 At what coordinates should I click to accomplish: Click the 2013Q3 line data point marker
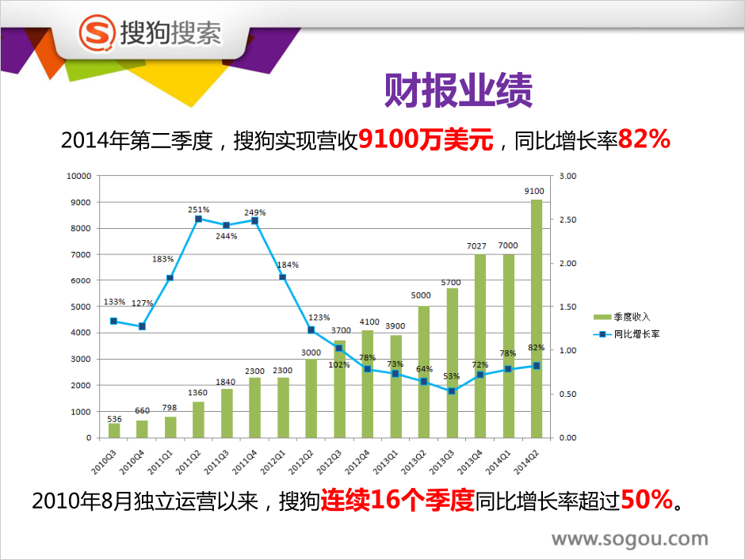click(x=452, y=391)
